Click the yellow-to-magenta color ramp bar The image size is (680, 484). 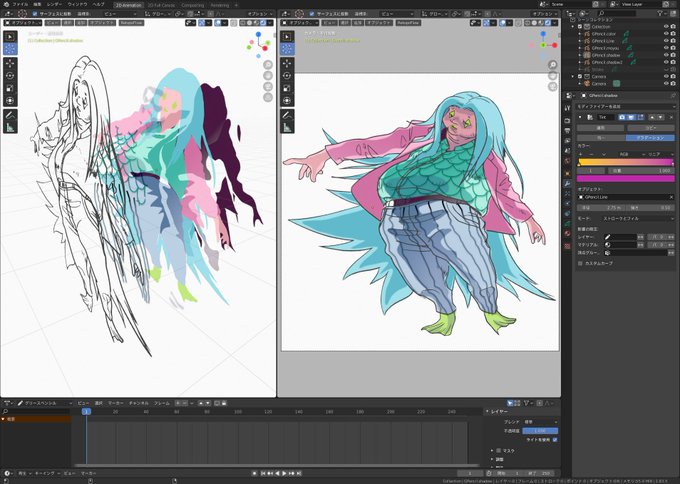[x=625, y=162]
